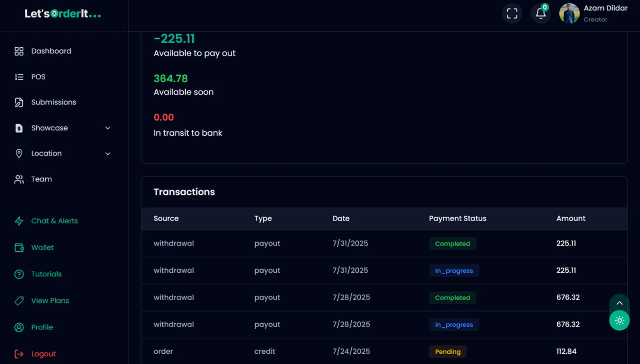
Task: Expand the Location submenu chevron
Action: 107,153
